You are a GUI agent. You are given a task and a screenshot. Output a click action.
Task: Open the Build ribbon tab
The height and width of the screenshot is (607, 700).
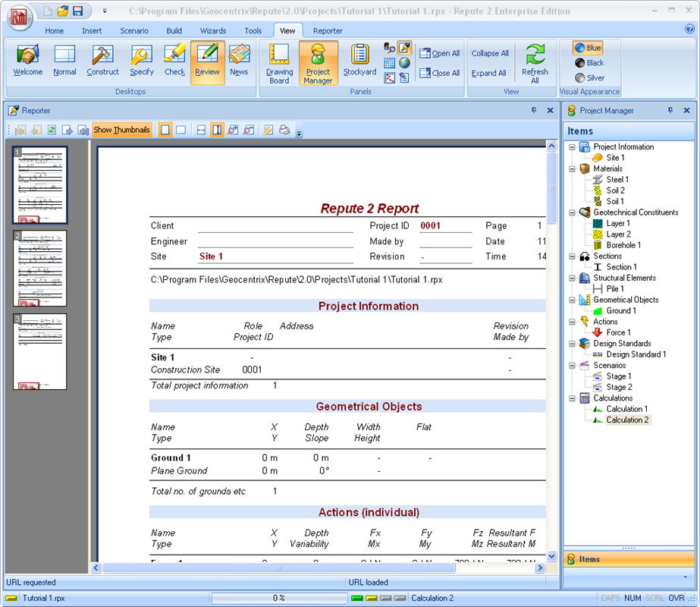[174, 31]
